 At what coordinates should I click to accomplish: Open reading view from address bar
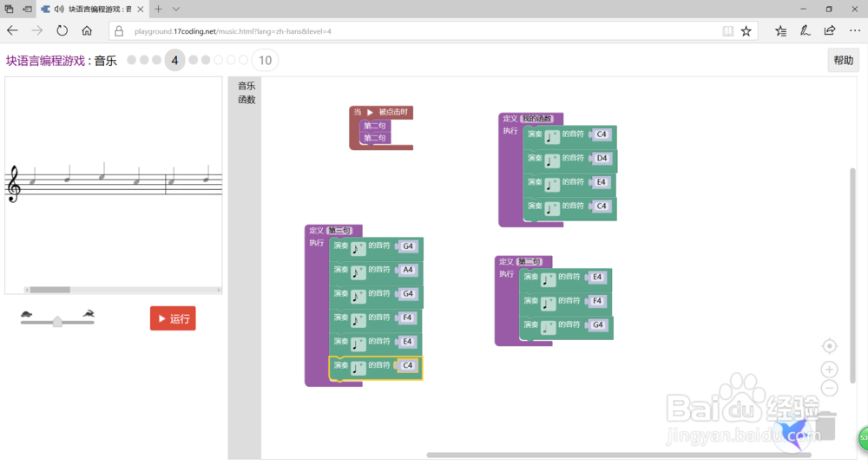(x=728, y=31)
